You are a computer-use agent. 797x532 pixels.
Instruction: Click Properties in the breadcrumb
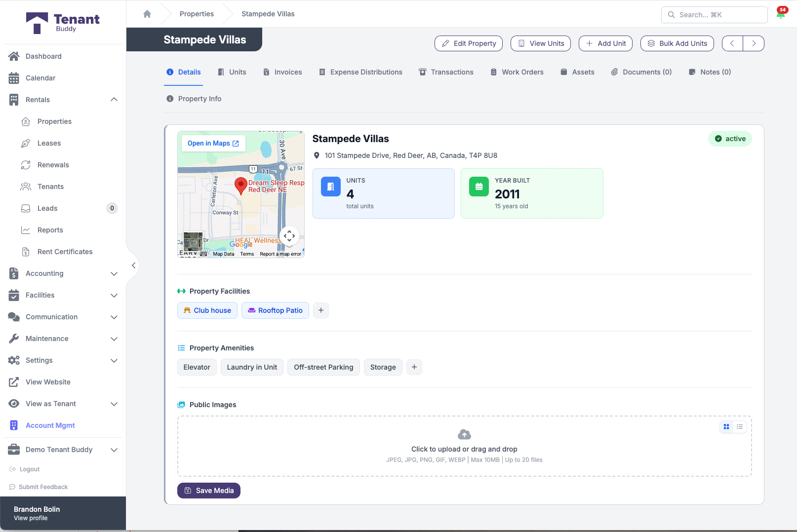click(x=197, y=14)
